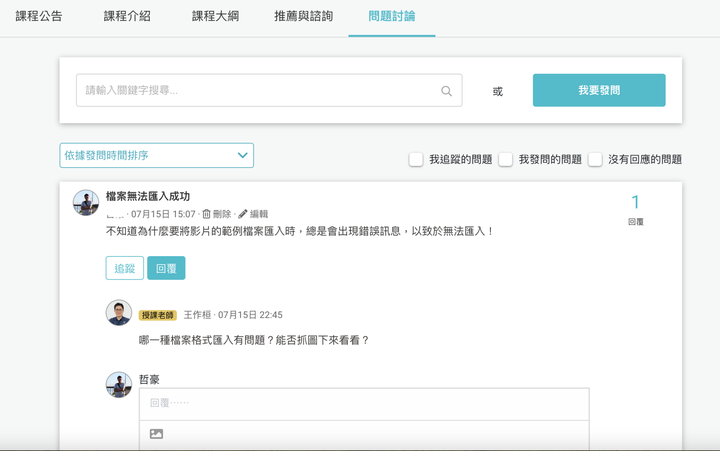The width and height of the screenshot is (720, 451).
Task: Click the 編輯 link
Action: [259, 214]
